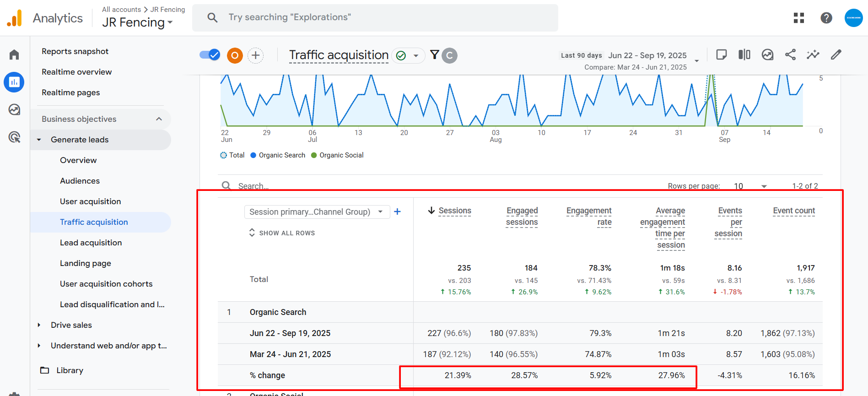Go to Home in left rail
This screenshot has height=396, width=868.
(x=14, y=55)
